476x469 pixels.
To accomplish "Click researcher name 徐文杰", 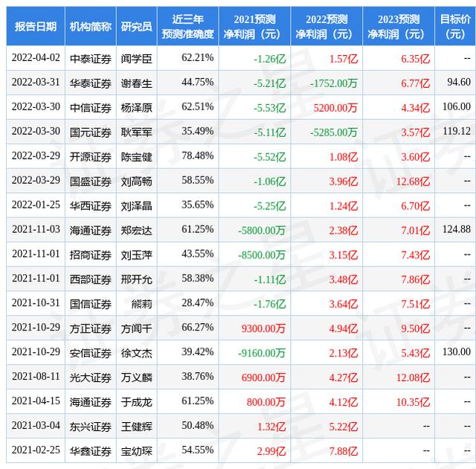I will click(x=136, y=354).
